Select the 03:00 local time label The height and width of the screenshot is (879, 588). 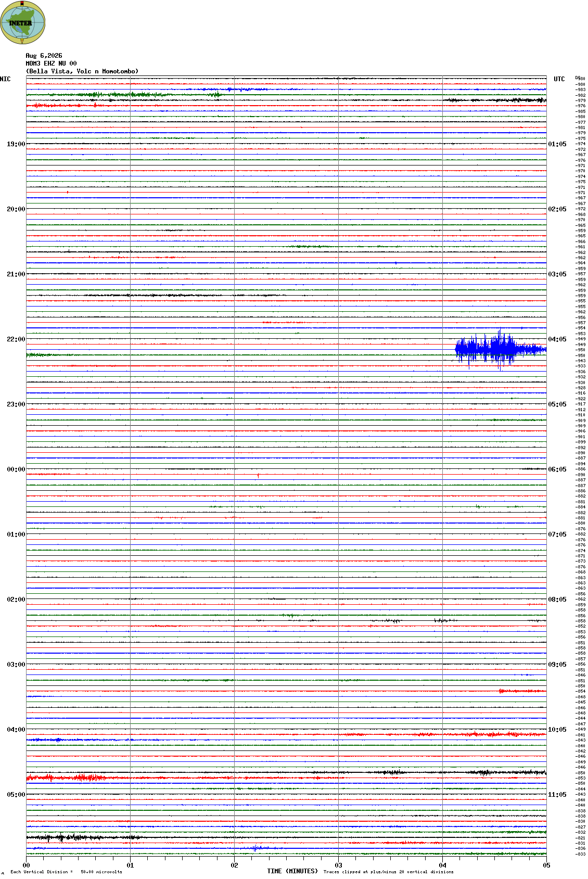coord(16,665)
